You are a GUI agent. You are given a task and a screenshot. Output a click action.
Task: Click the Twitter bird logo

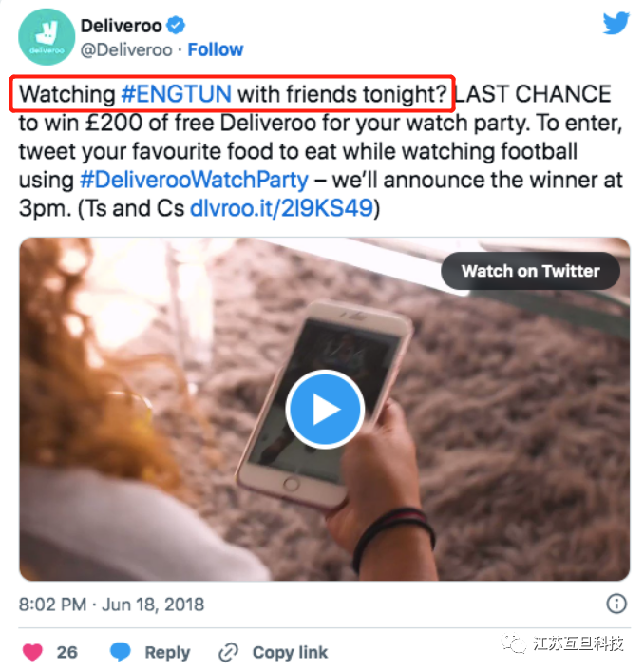click(x=616, y=23)
